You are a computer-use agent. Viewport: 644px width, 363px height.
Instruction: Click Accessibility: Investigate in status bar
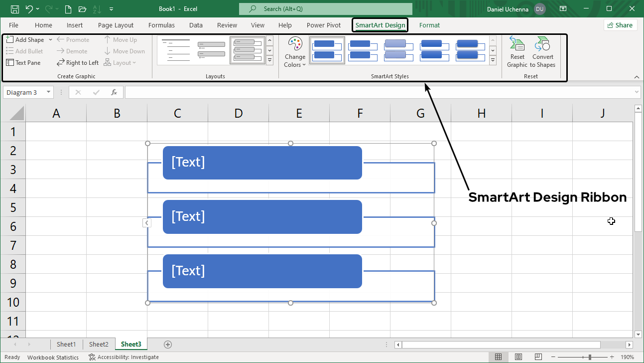tap(124, 357)
